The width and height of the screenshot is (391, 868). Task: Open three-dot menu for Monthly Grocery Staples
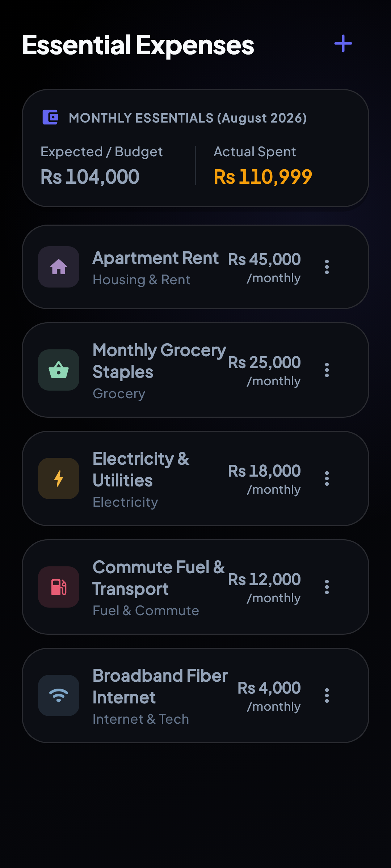coord(327,370)
